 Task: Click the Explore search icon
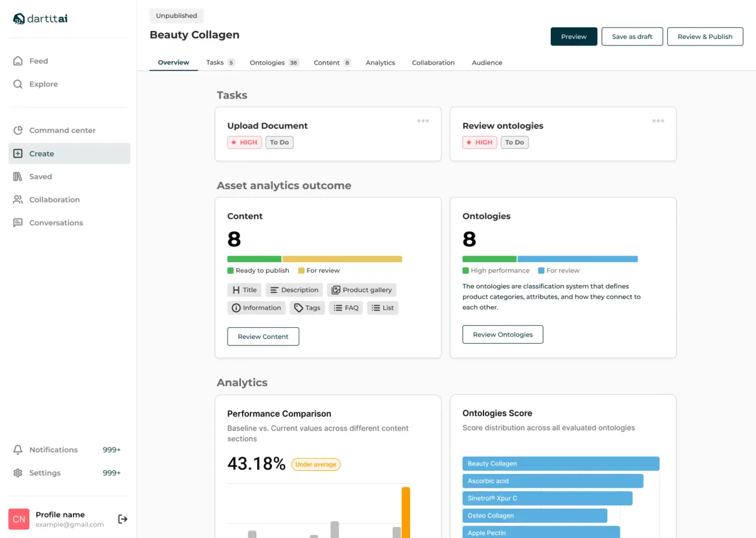point(18,84)
